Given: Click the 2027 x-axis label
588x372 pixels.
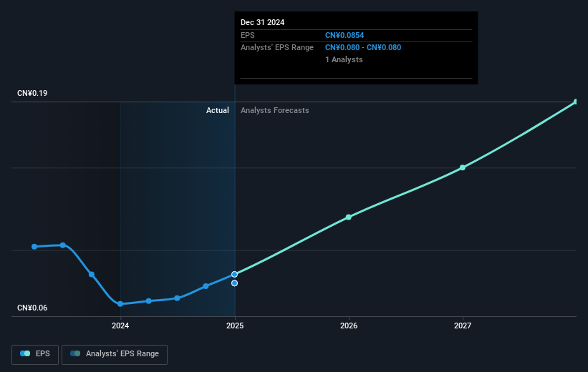Looking at the screenshot, I should point(463,325).
